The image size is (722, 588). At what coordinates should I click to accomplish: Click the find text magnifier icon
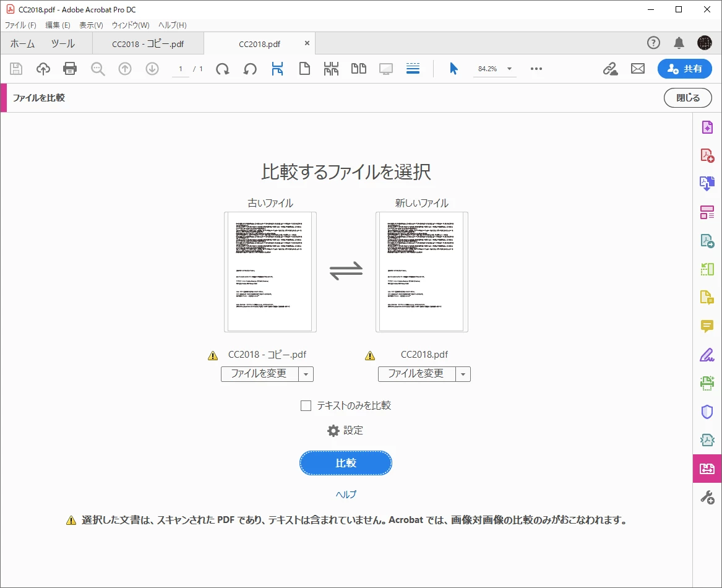tap(98, 69)
